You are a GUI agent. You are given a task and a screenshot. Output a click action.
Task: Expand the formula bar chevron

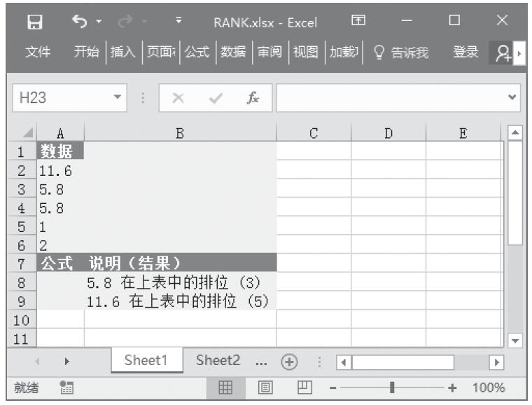[514, 98]
